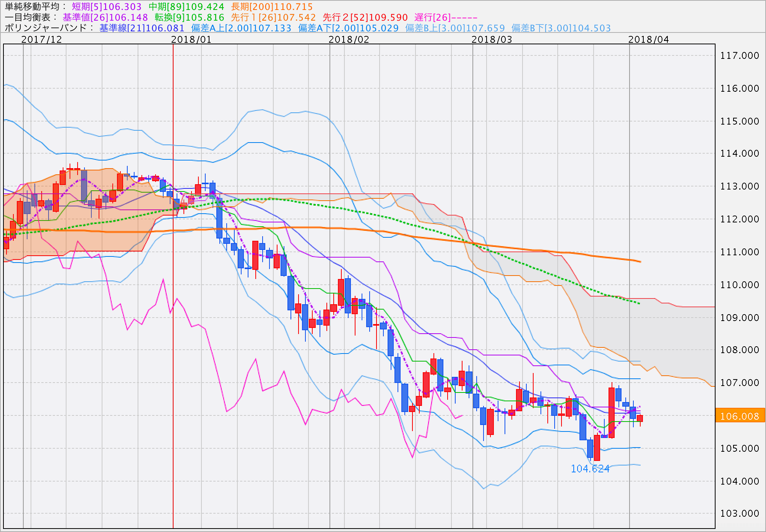Click the Ichimoku 転換[9]105.816 label
Screen dimensions: 766x532
[x=189, y=17]
